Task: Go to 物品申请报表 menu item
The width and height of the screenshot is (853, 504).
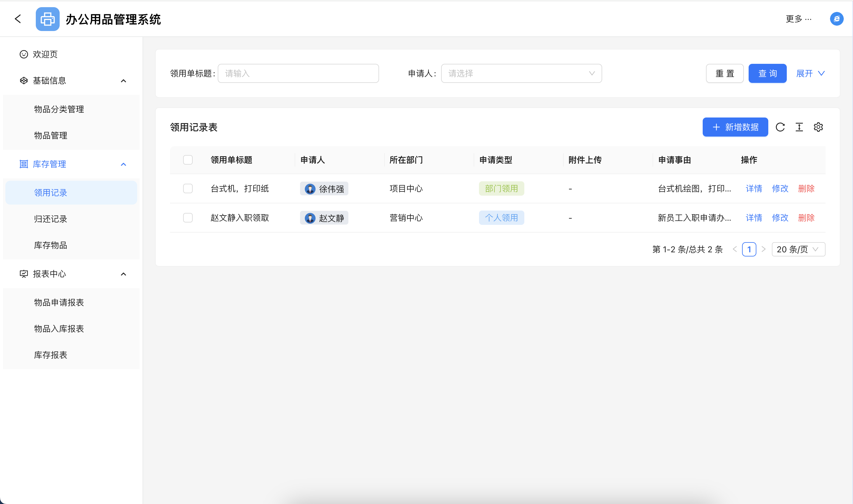Action: coord(59,303)
